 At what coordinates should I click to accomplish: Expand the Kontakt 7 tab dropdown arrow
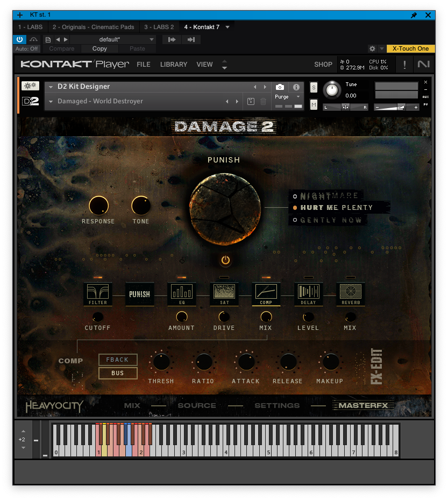click(227, 27)
